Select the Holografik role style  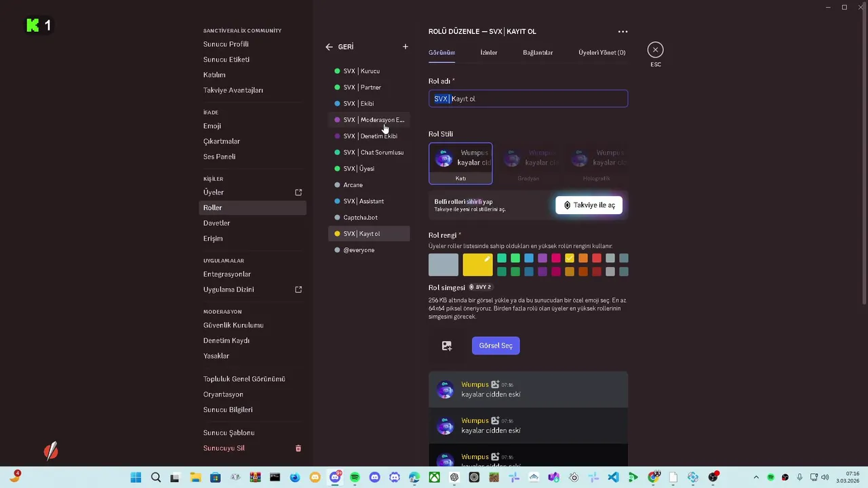(596, 163)
